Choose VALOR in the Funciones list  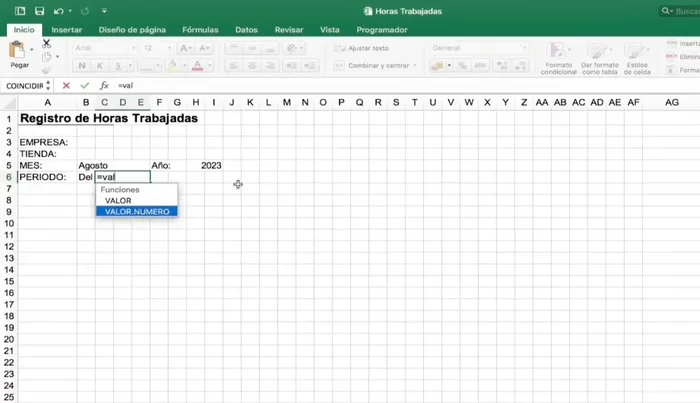[118, 201]
